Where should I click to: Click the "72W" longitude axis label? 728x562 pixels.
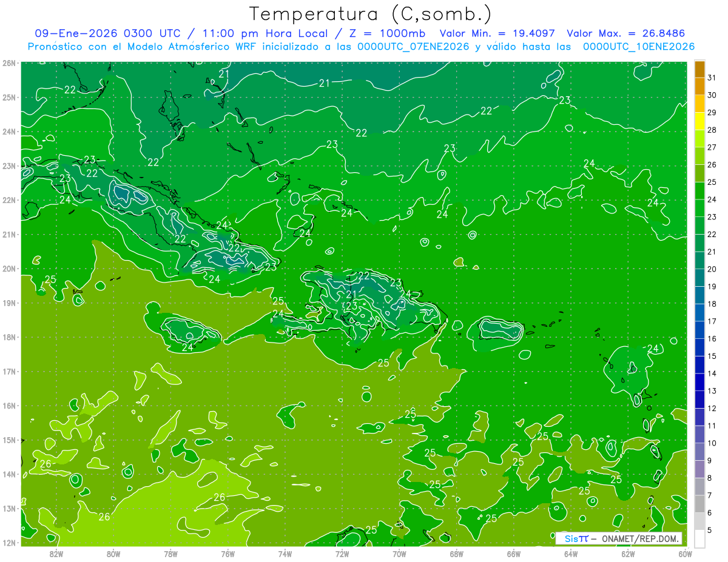tap(342, 554)
